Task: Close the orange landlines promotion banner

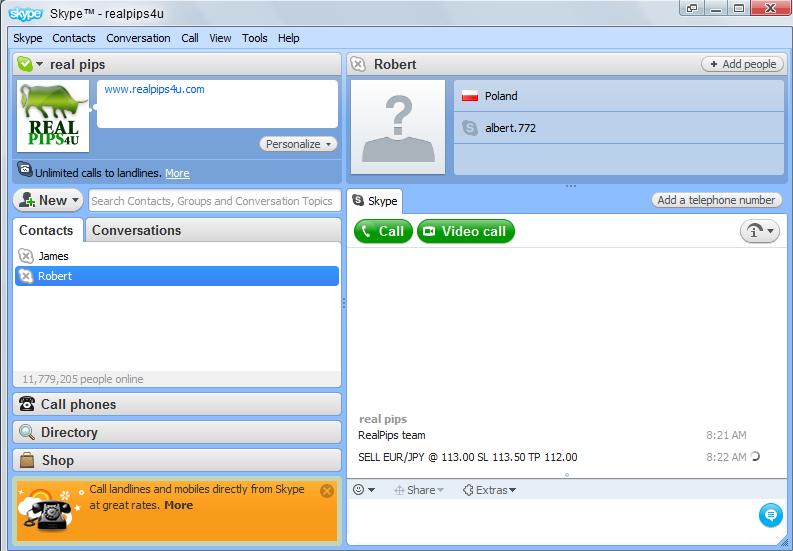Action: [327, 490]
